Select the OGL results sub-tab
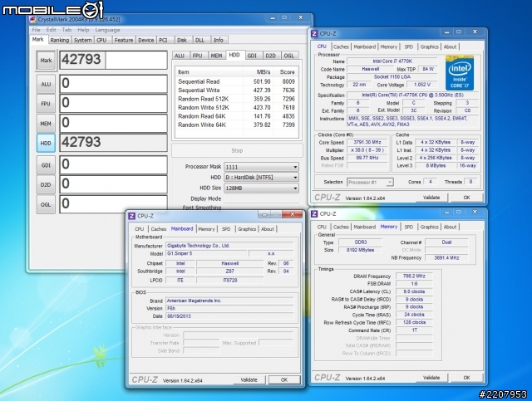 pyautogui.click(x=288, y=56)
